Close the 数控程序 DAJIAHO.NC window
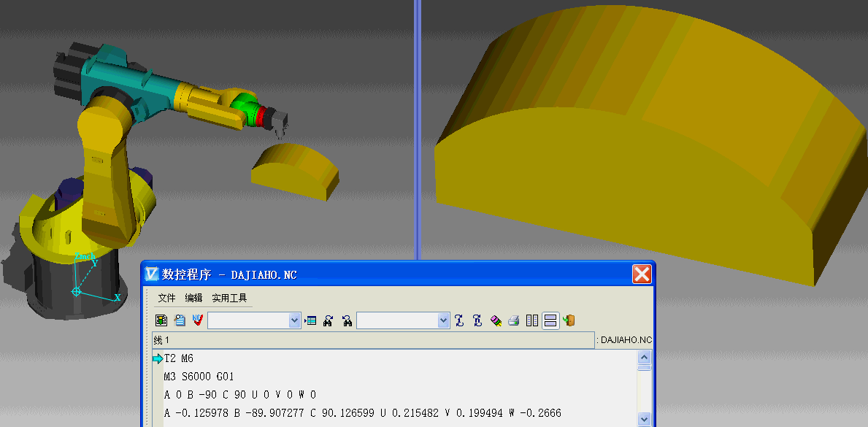The width and height of the screenshot is (868, 427). click(x=642, y=274)
